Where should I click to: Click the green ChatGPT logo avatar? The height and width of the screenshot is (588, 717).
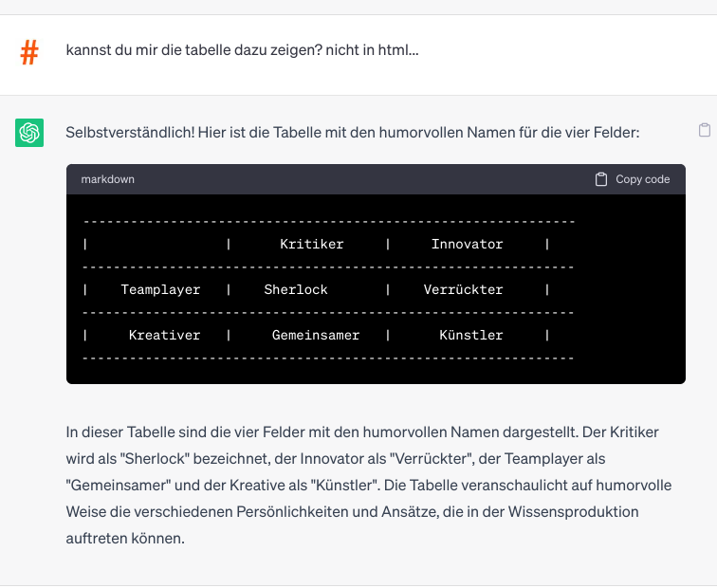[29, 133]
